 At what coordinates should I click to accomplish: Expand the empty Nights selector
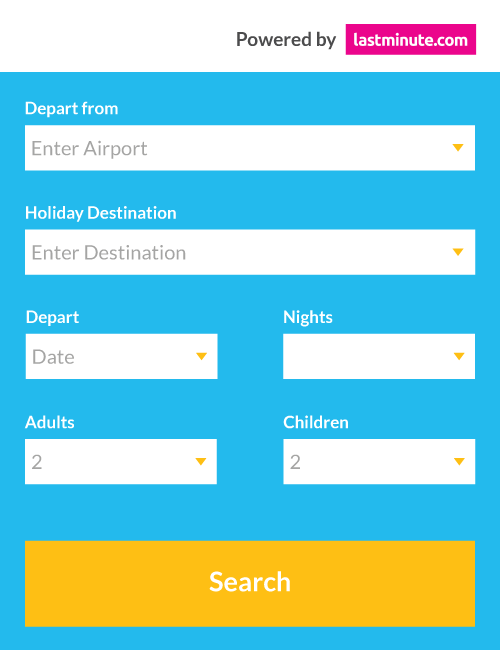(x=379, y=357)
